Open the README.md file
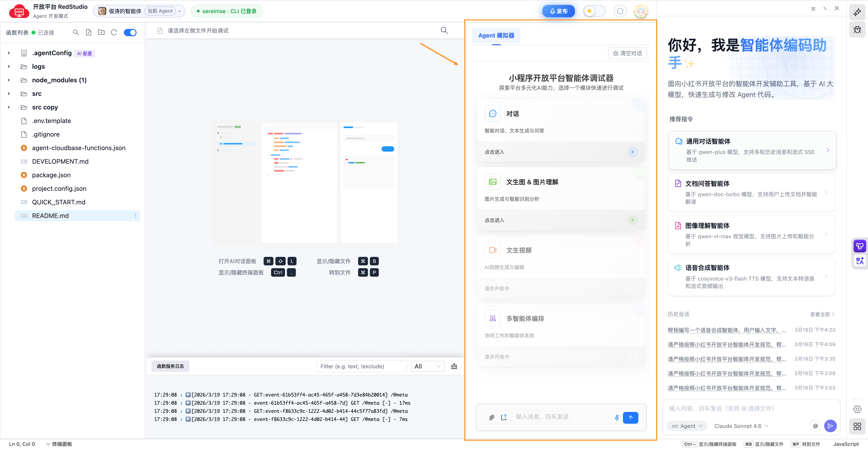Viewport: 868px width, 449px height. tap(78, 216)
